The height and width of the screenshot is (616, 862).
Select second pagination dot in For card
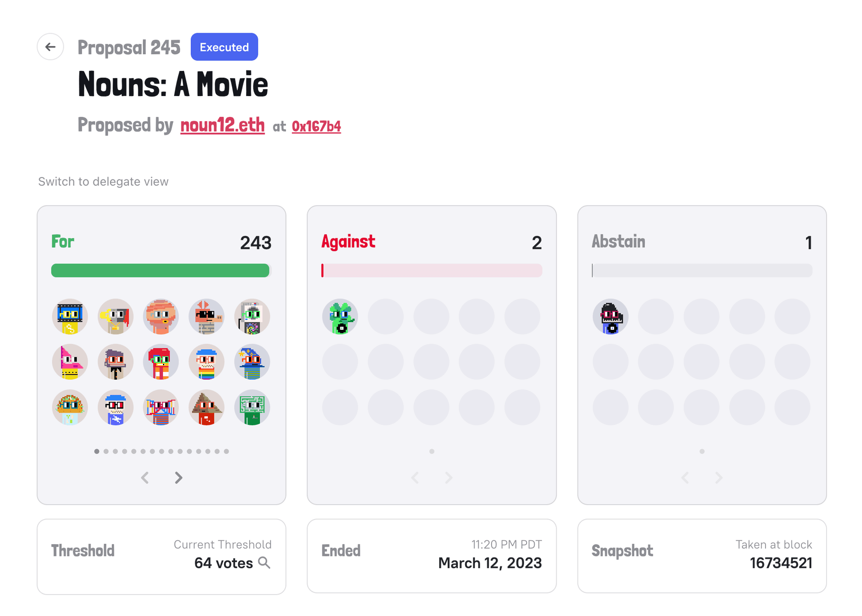pyautogui.click(x=106, y=451)
